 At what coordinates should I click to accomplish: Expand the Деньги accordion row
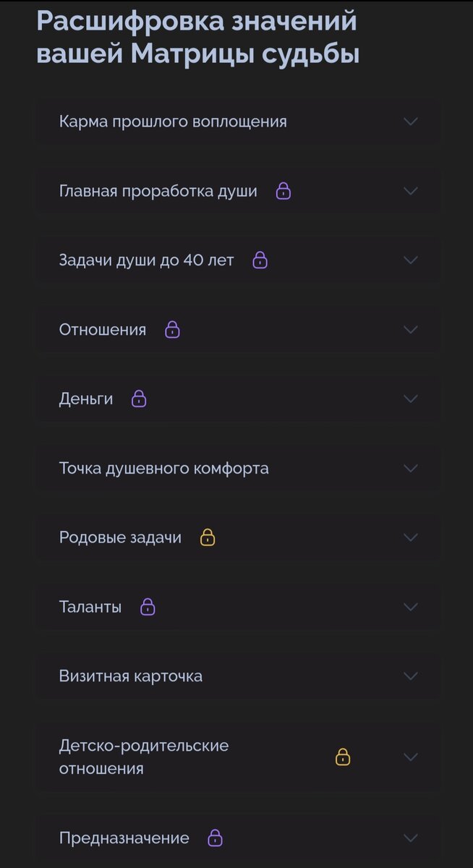pyautogui.click(x=410, y=398)
